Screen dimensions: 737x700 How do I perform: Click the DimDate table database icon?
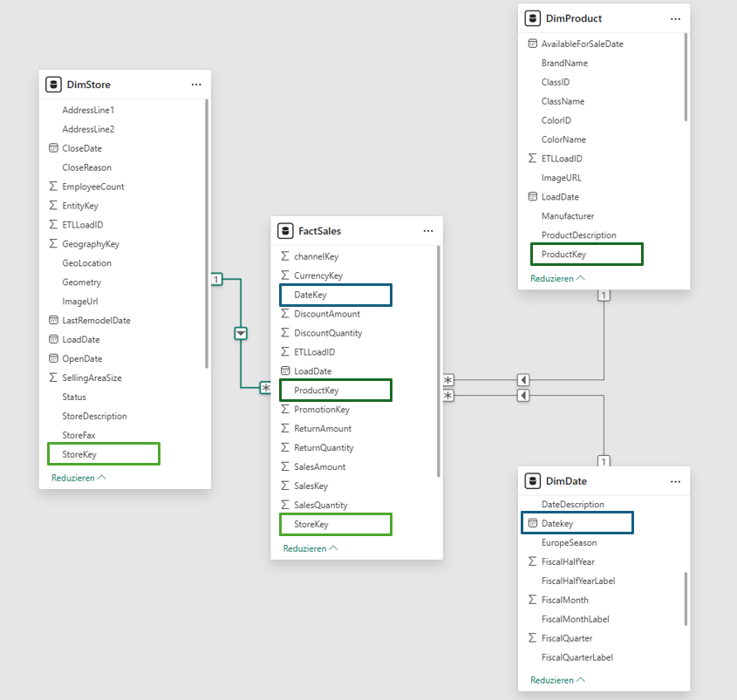click(532, 481)
